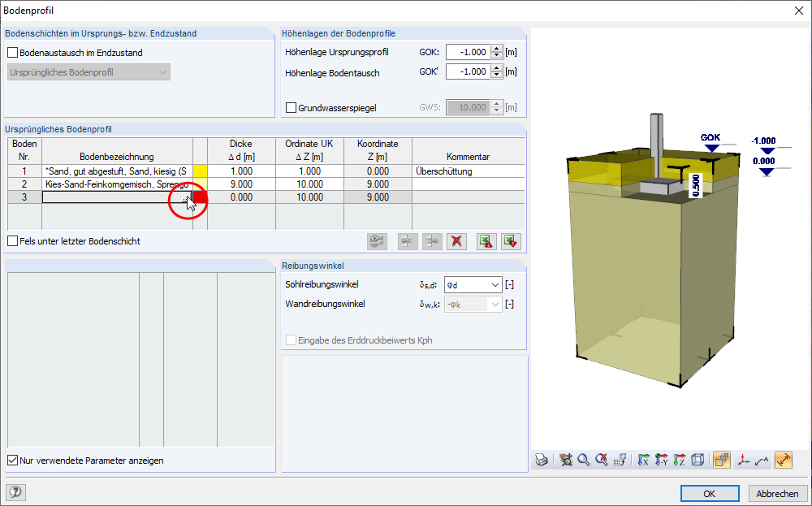This screenshot has height=506, width=812.
Task: Click the pale yellow swatch of soil 2
Action: (x=200, y=184)
